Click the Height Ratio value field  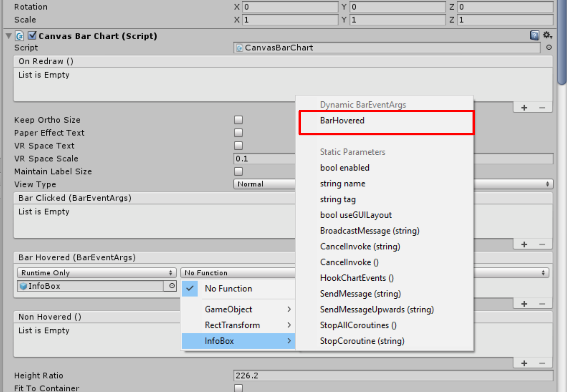(x=393, y=375)
